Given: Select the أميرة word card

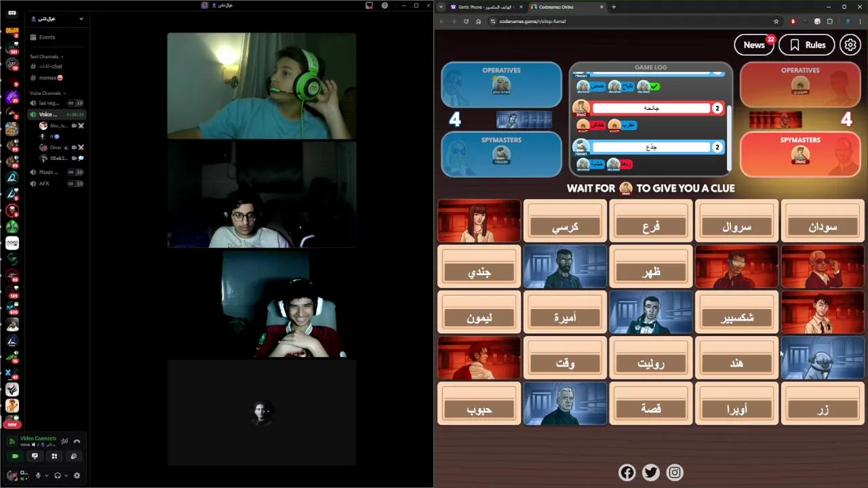Looking at the screenshot, I should 565,312.
